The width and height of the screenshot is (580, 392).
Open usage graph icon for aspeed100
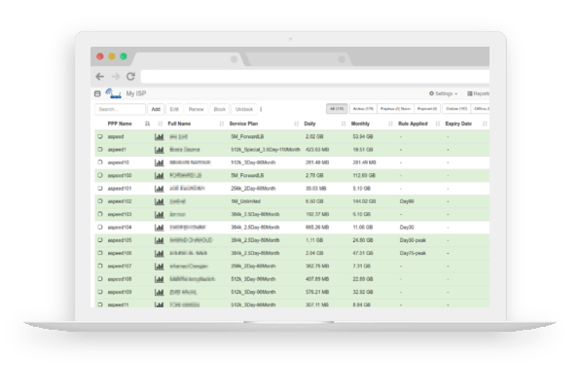159,176
